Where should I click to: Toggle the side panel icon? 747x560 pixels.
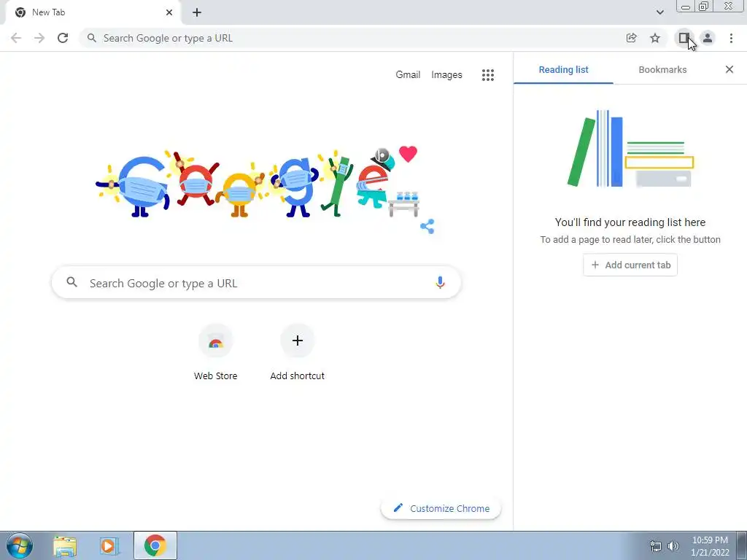(684, 38)
